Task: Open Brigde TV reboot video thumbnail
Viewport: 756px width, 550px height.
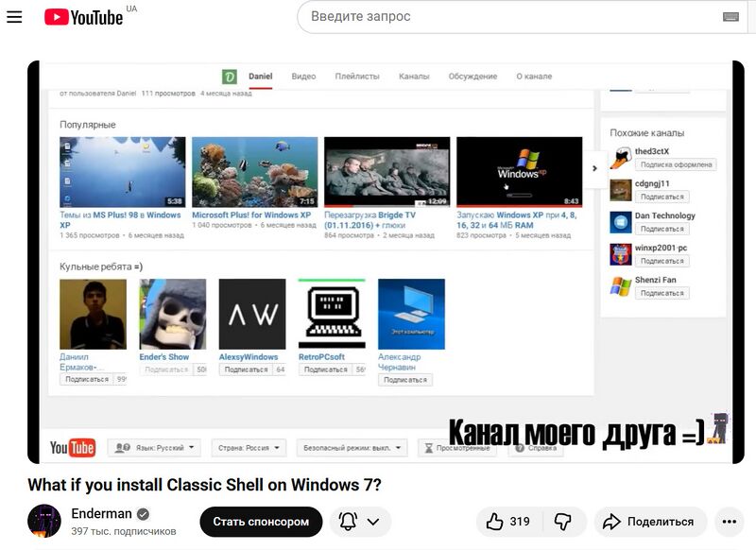Action: tap(387, 172)
